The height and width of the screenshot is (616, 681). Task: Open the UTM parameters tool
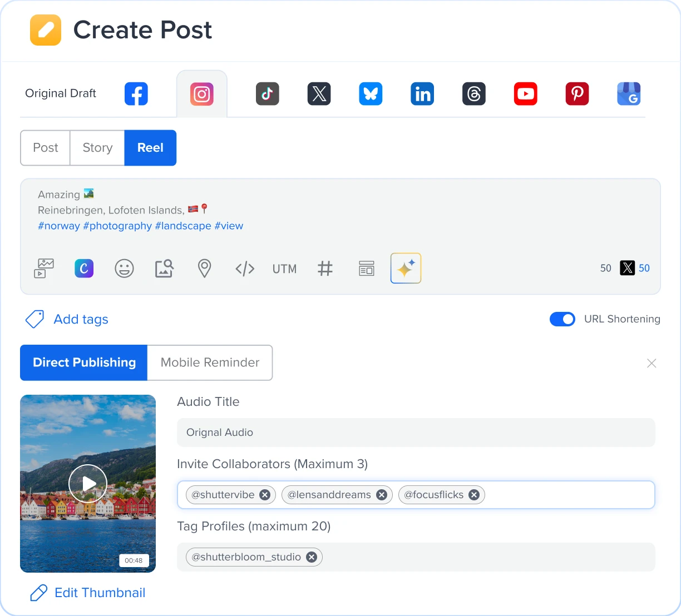tap(284, 269)
